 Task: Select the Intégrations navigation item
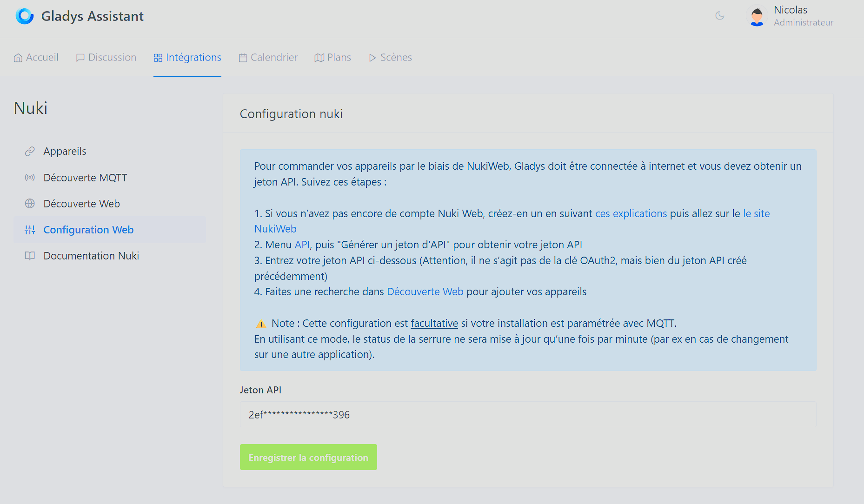click(x=187, y=57)
